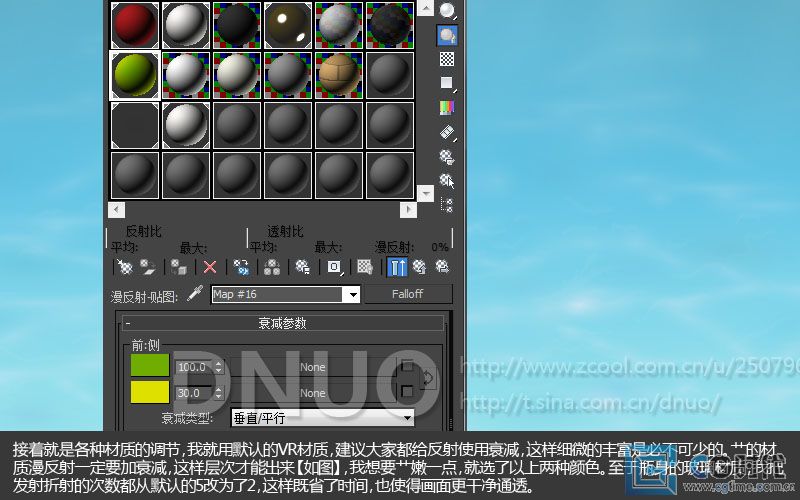Click the 100.0 amount field
Screen dimensions: 800x500
click(x=194, y=367)
